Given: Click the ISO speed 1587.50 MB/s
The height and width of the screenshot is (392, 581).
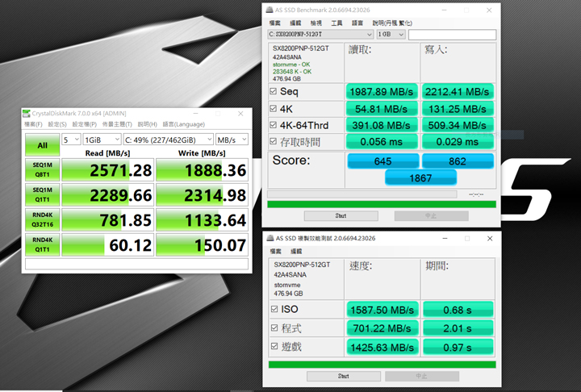Looking at the screenshot, I should (382, 310).
